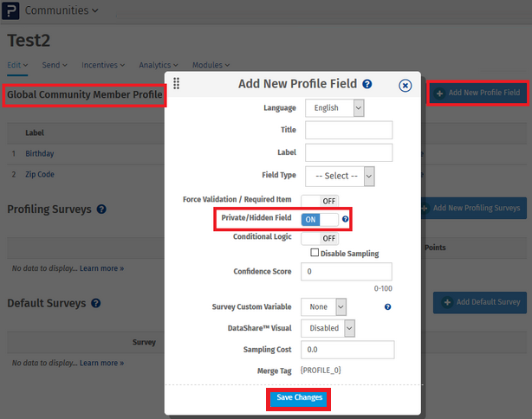Viewport: 532px width, 419px height.
Task: Click the Points column header
Action: (x=435, y=248)
